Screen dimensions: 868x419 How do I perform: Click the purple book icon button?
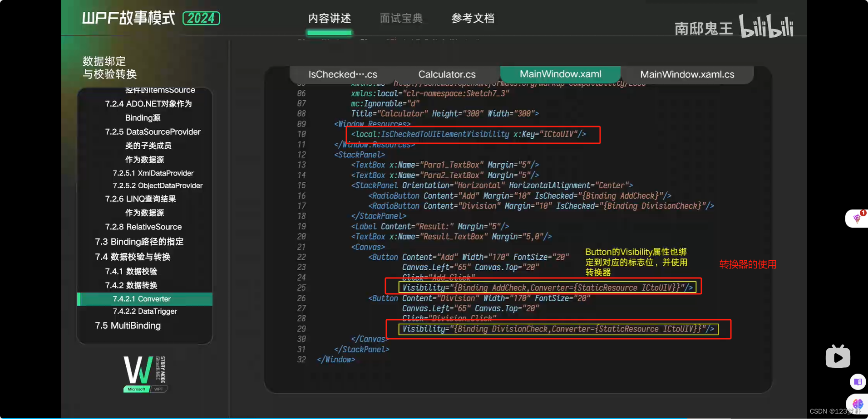pos(858,382)
